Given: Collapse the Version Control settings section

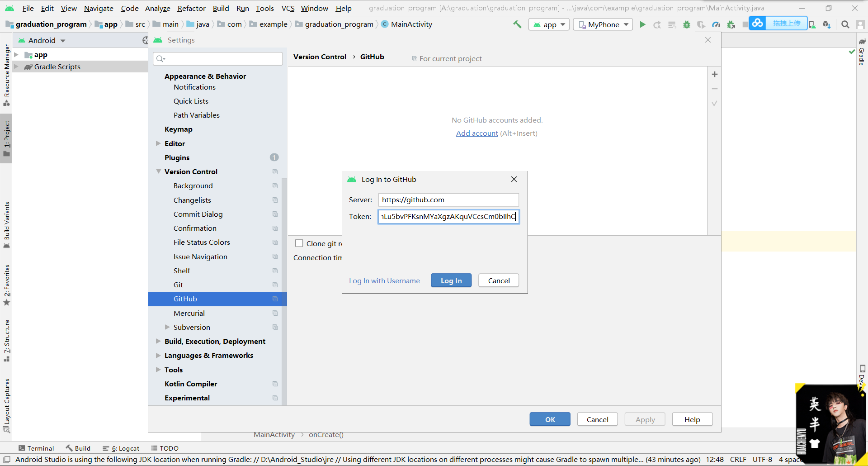Looking at the screenshot, I should 158,171.
